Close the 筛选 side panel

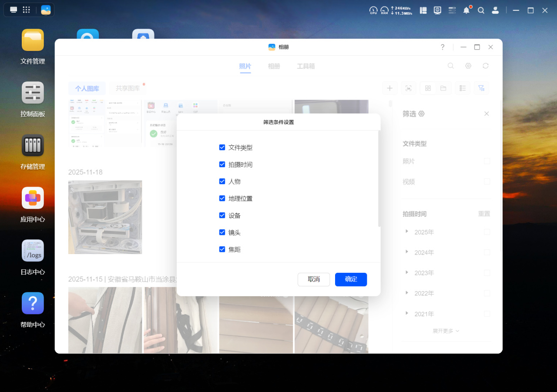(487, 114)
